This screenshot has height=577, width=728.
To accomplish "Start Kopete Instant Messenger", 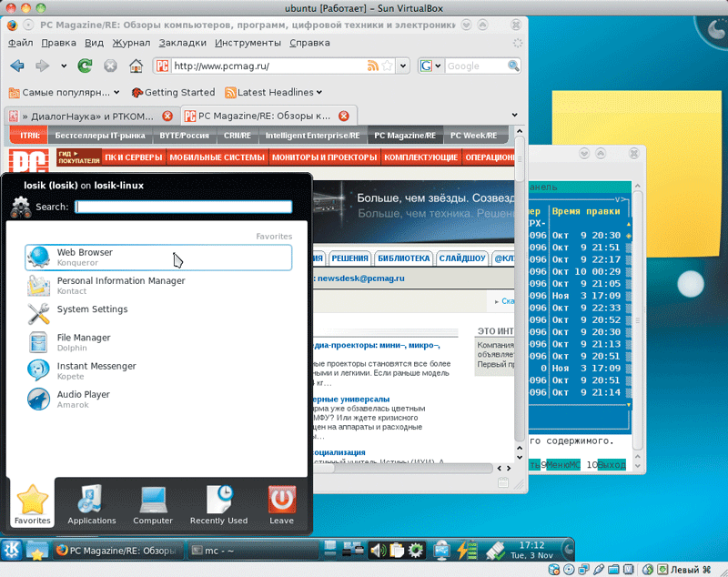I will pos(158,371).
